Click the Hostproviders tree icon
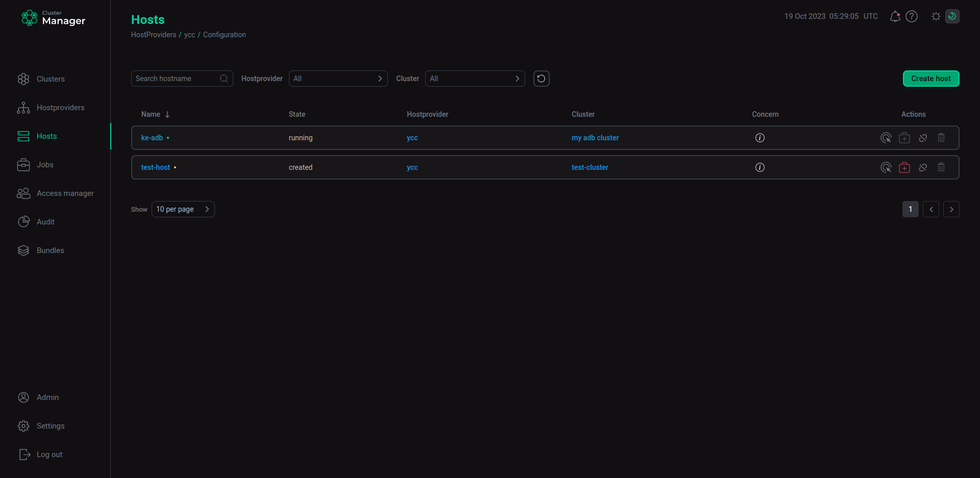 tap(23, 108)
